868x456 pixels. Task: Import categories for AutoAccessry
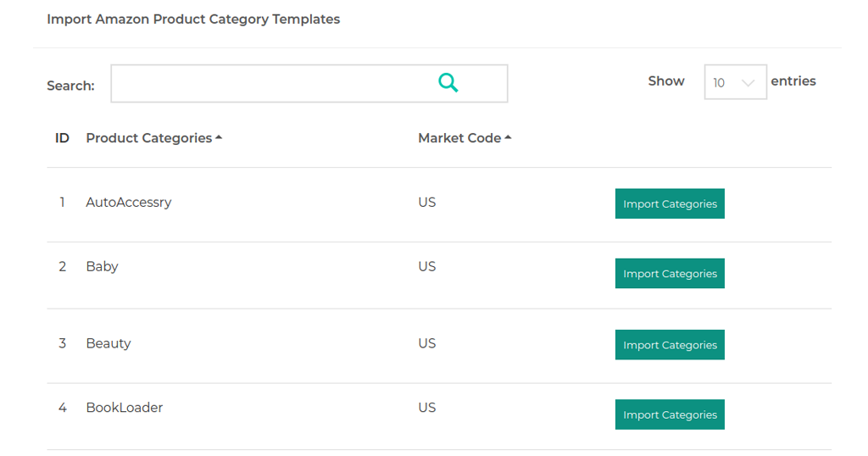click(670, 203)
